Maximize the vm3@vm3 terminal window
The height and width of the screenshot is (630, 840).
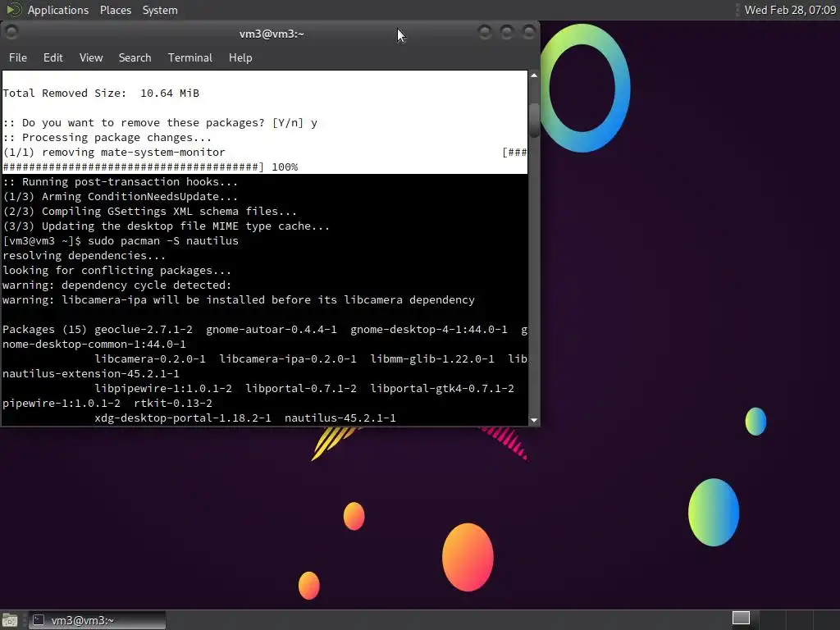point(507,33)
